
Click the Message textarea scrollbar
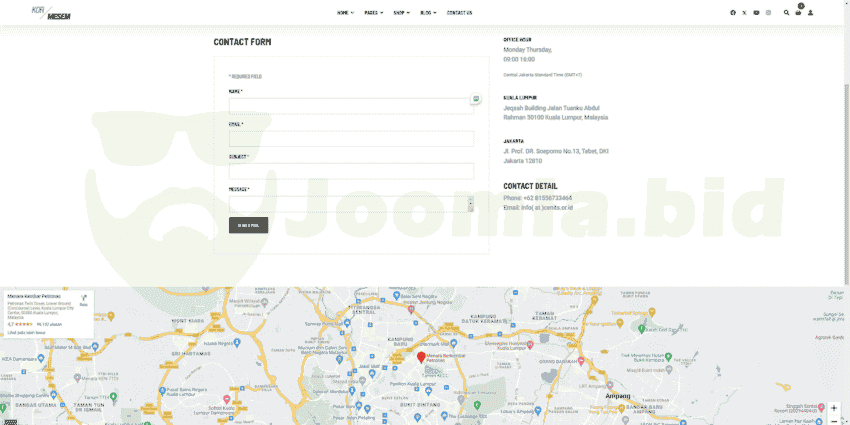click(470, 204)
